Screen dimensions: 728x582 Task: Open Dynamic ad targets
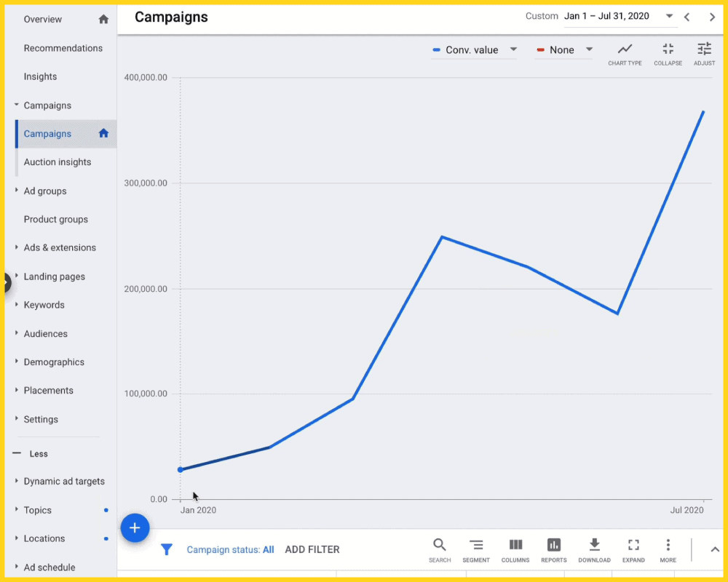tap(64, 482)
